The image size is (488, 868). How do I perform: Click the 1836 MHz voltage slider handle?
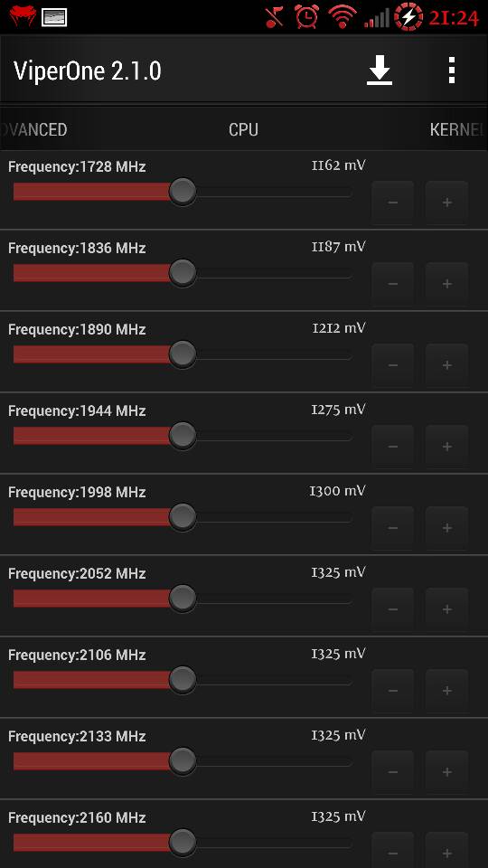pyautogui.click(x=183, y=272)
